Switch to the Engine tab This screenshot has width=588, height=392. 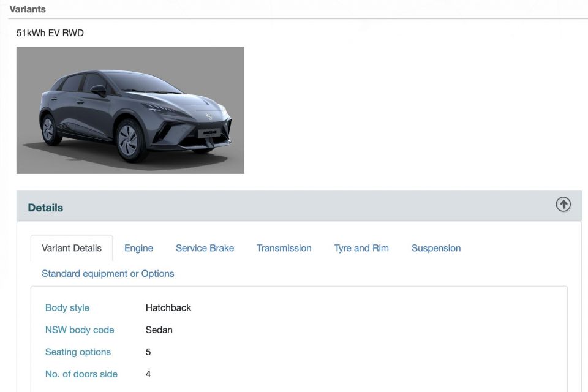point(139,248)
